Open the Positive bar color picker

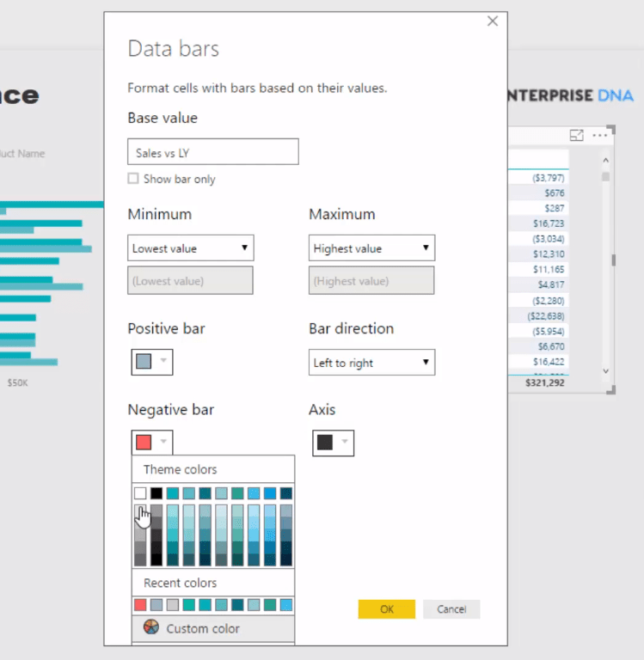point(152,362)
